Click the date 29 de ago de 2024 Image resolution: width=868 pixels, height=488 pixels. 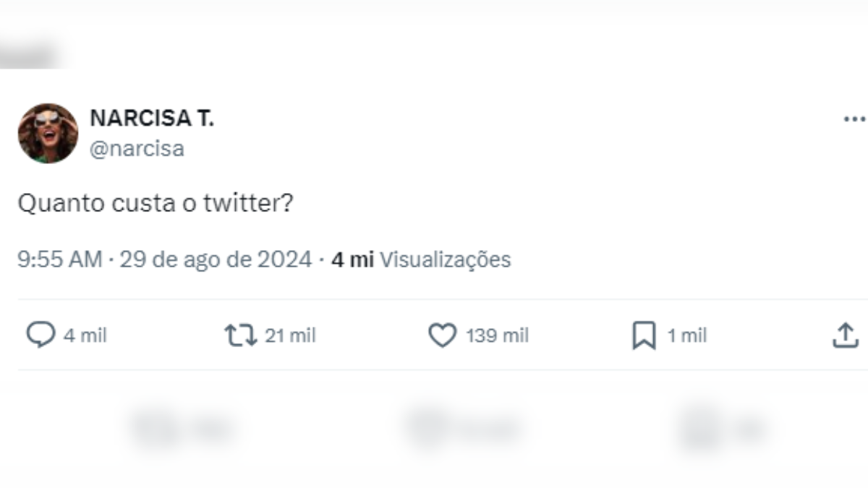point(216,260)
